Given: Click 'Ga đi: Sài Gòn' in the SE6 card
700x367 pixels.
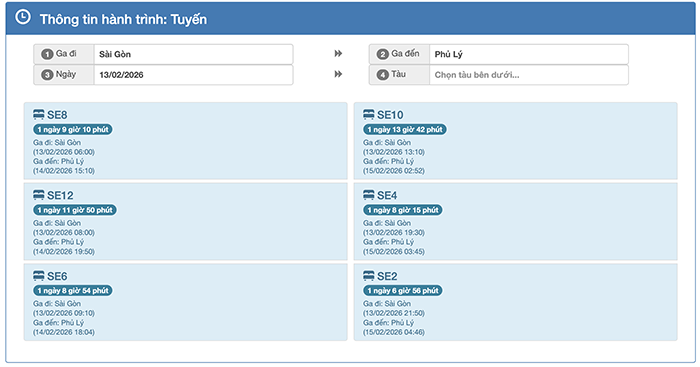Looking at the screenshot, I should (x=57, y=304).
